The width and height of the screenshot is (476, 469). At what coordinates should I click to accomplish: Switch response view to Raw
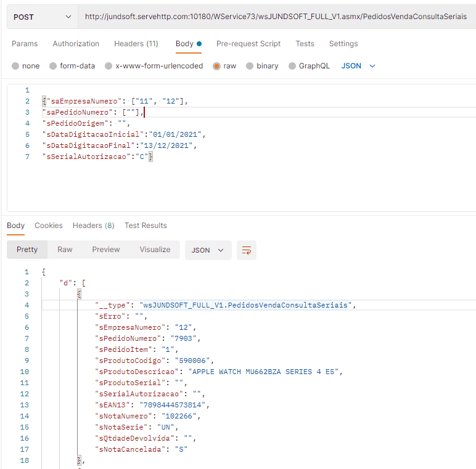[65, 250]
